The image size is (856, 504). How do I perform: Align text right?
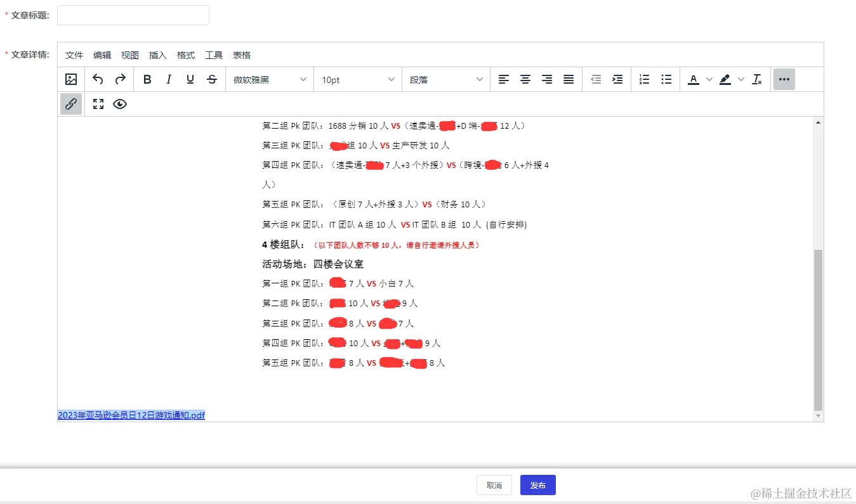point(547,79)
